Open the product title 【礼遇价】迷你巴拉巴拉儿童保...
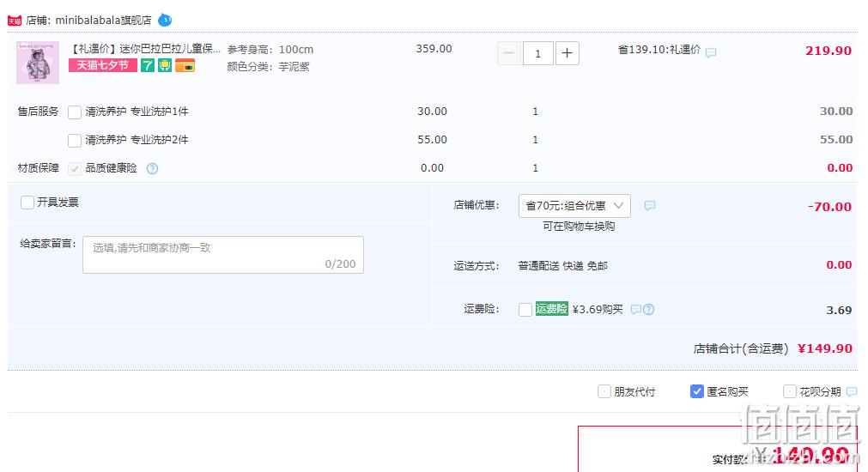This screenshot has height=472, width=868. [x=144, y=49]
